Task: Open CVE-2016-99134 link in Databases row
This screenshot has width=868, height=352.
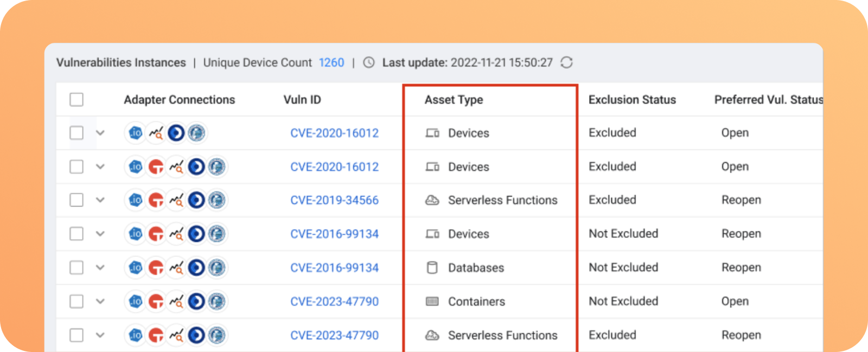Action: coord(335,267)
